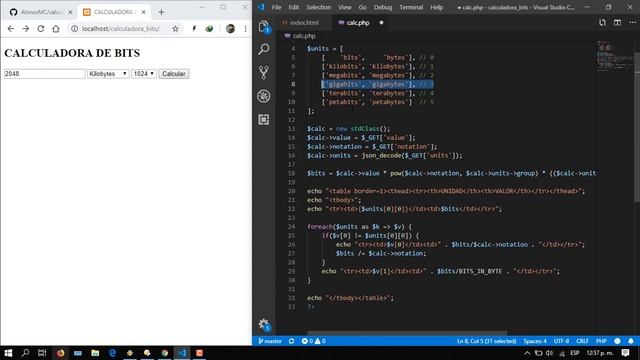Open Task View on the taskbar

tap(42, 353)
